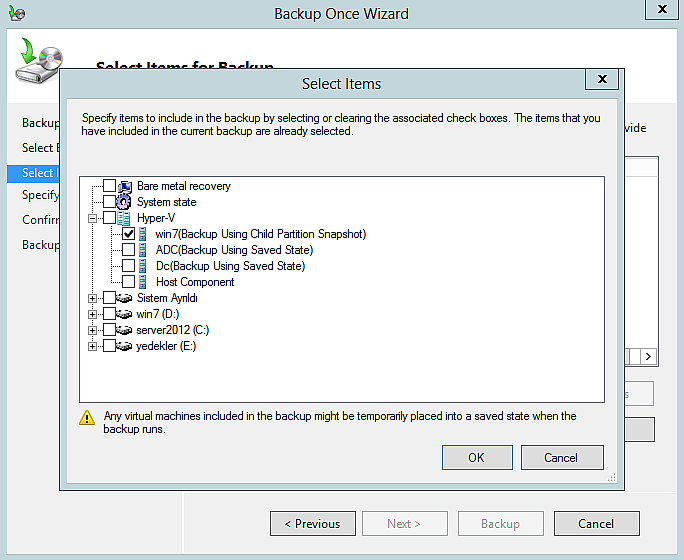Click the System state gear icon

pyautogui.click(x=124, y=202)
